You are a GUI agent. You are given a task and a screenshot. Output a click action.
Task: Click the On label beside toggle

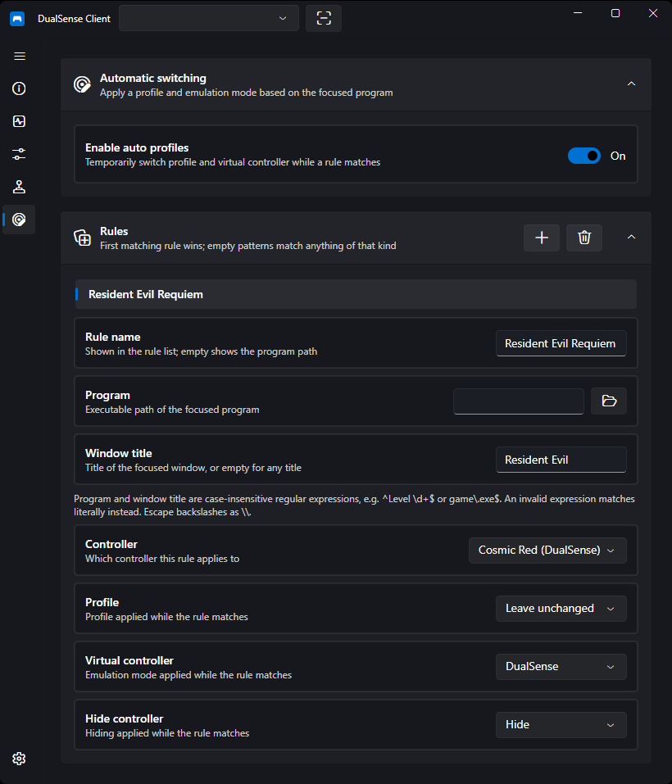point(618,156)
